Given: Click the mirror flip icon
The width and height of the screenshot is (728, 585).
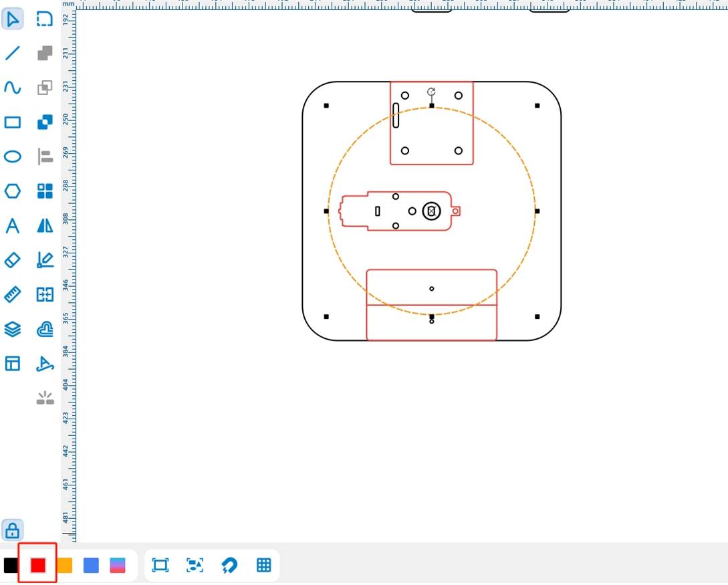Looking at the screenshot, I should coord(45,226).
